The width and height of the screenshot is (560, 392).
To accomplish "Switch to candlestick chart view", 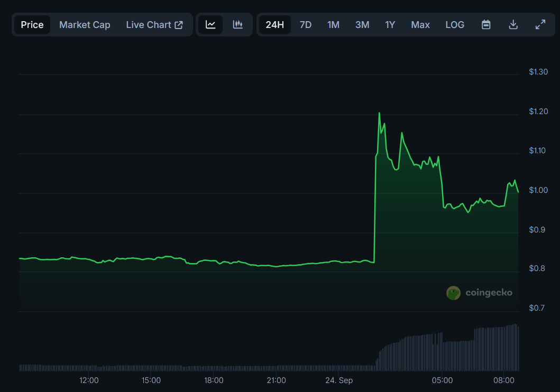I will click(x=238, y=25).
